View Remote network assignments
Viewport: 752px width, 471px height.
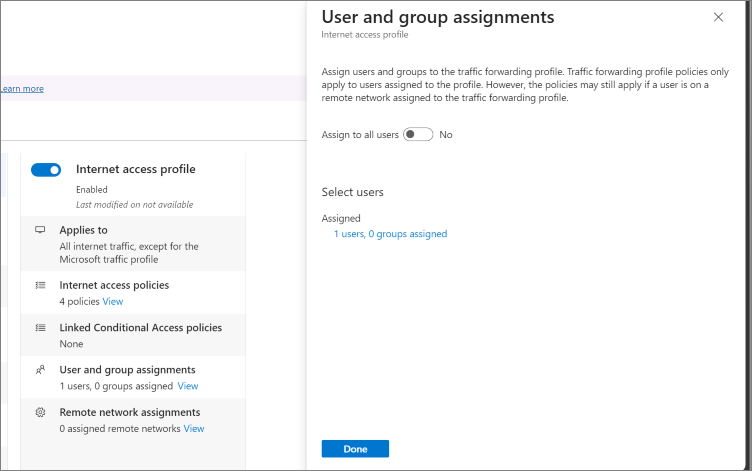(x=194, y=428)
